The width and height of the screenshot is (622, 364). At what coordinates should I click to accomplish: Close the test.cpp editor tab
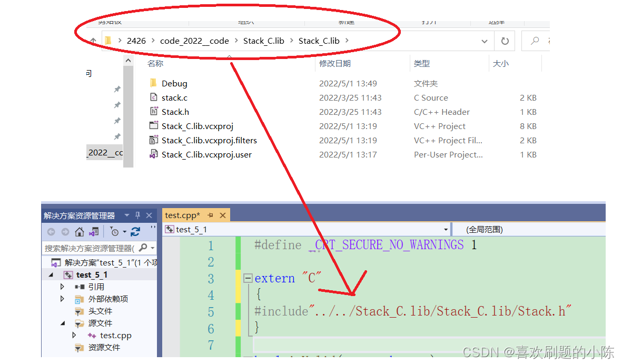click(x=223, y=215)
